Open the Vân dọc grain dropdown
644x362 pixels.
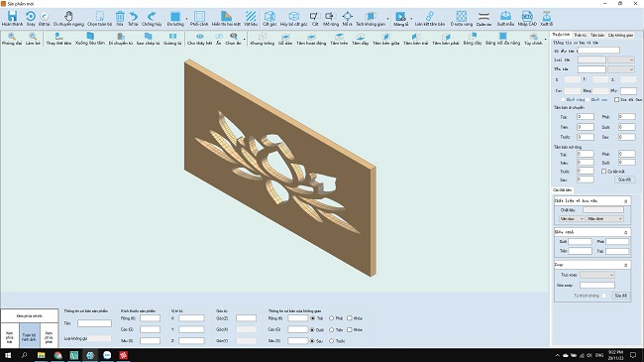(x=572, y=219)
